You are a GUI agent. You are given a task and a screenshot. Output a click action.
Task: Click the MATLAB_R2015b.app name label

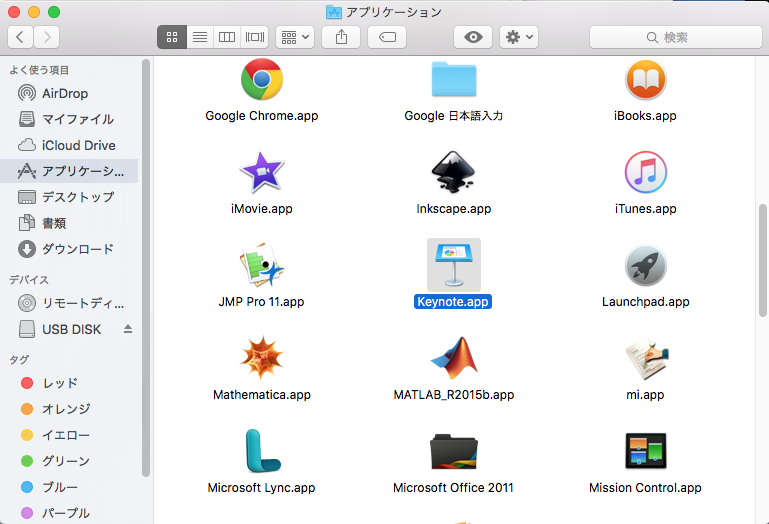(454, 394)
